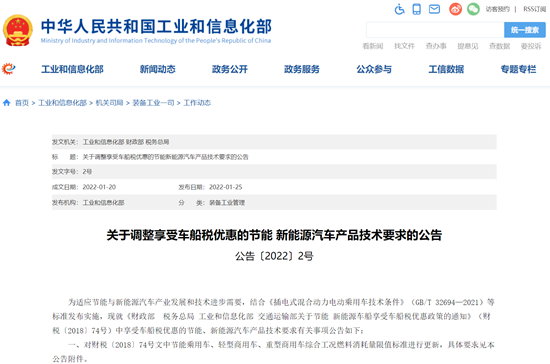The image size is (550, 364).
Task: Click the 分类 value 装备工业管理
Action: [x=227, y=203]
